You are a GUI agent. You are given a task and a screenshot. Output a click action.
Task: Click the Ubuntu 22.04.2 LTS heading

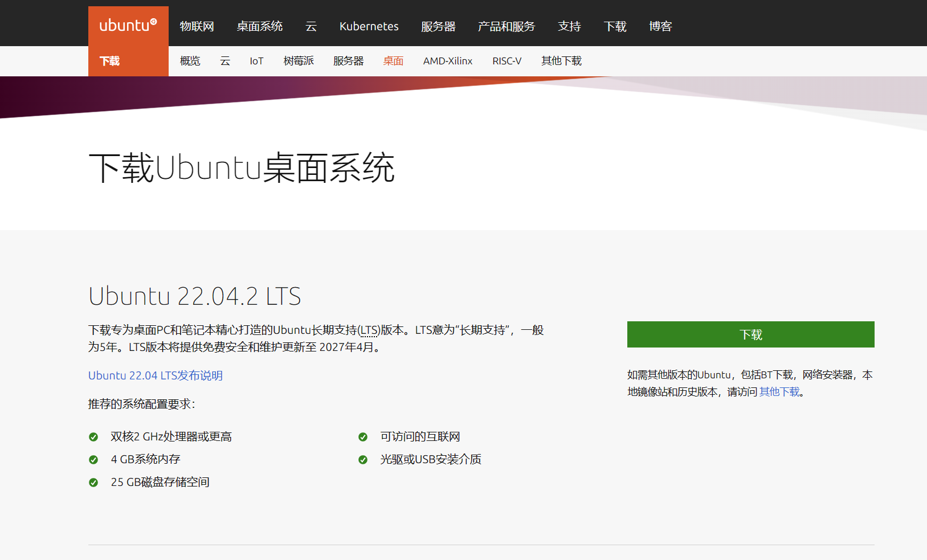click(194, 296)
